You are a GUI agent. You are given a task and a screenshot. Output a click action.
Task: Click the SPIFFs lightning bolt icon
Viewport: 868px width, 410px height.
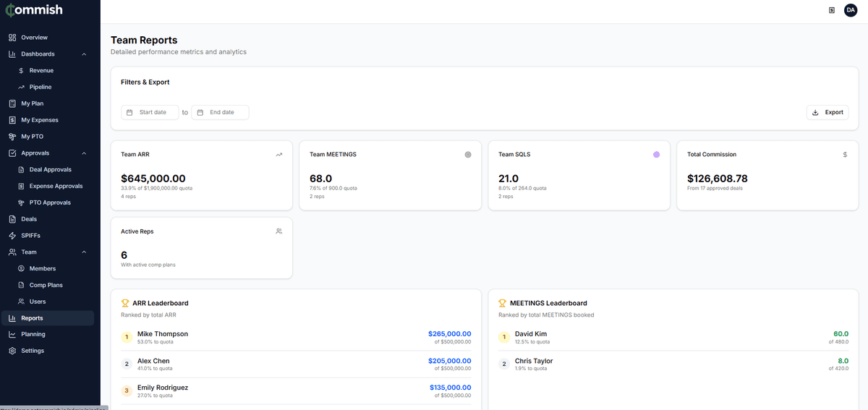point(12,236)
